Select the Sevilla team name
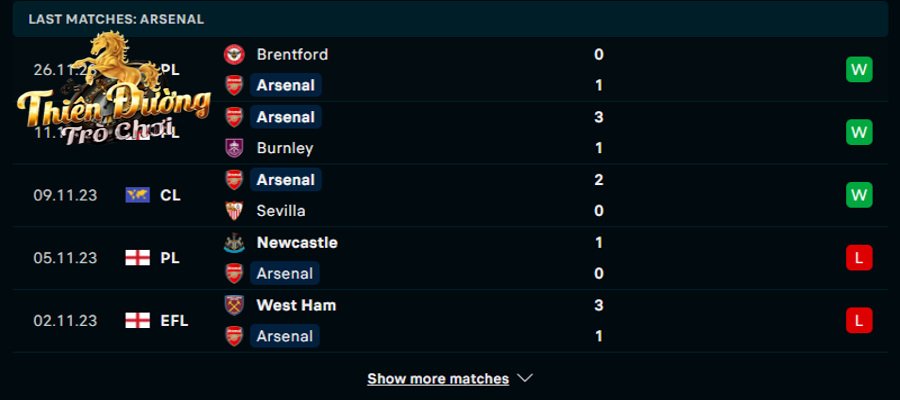Screen dimensions: 900x400 coord(281,211)
